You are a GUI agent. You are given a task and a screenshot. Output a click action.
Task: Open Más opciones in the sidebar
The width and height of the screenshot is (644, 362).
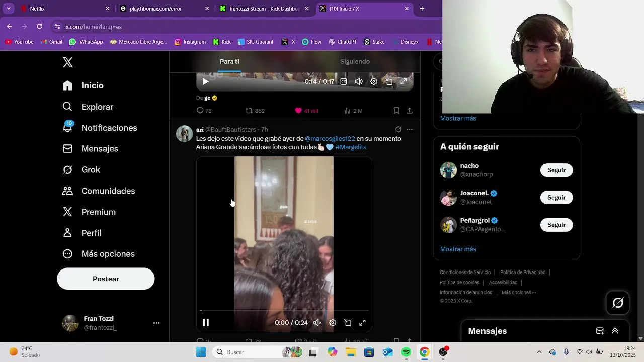[99, 254]
